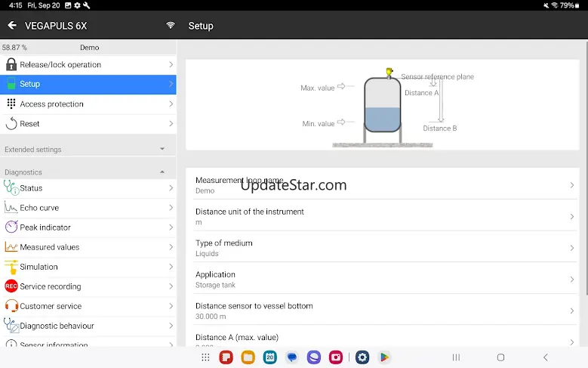
Task: Open the Reset menu item
Action: [x=88, y=124]
